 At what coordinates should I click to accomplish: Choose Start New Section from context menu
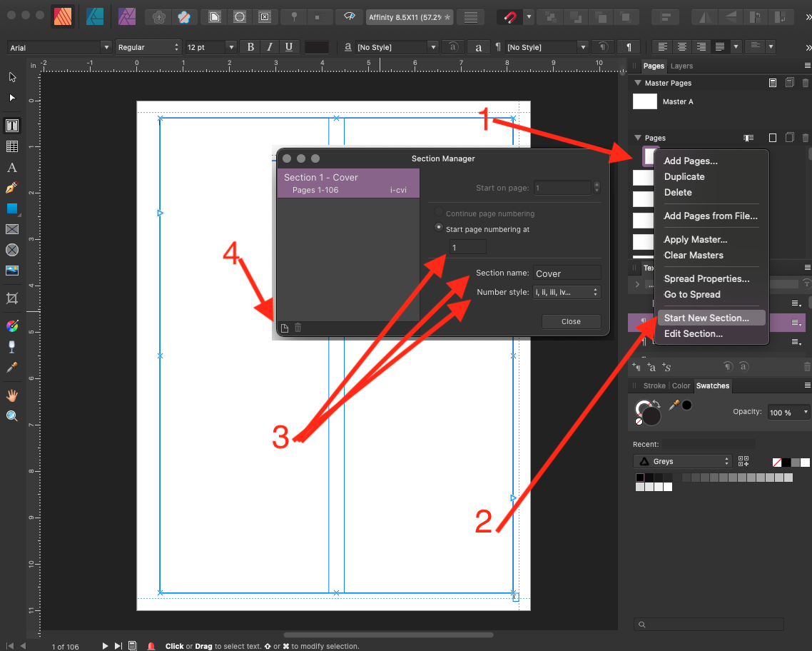coord(706,318)
